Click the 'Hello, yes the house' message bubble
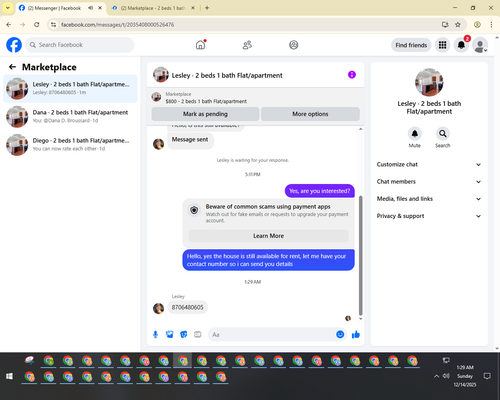This screenshot has width=500, height=400. pyautogui.click(x=268, y=260)
